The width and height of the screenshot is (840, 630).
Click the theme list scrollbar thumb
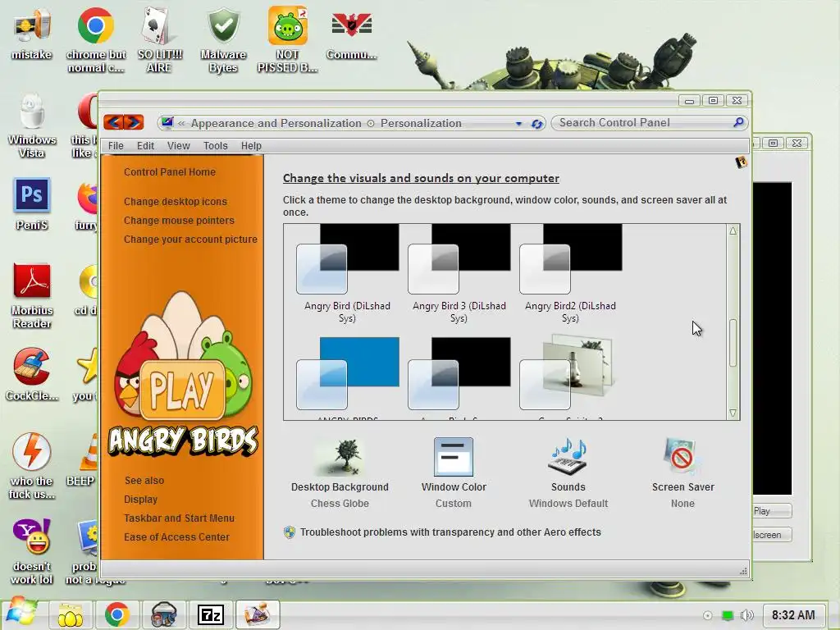[733, 343]
